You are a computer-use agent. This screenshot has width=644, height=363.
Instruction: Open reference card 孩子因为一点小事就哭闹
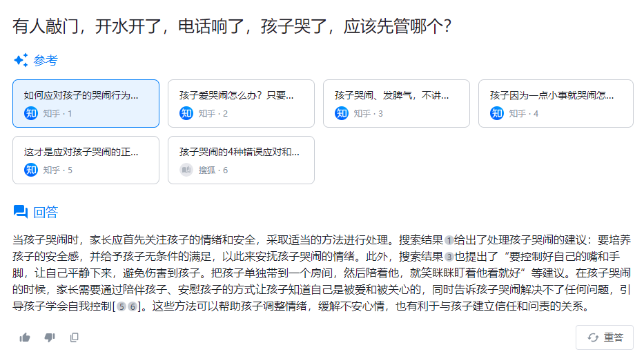(556, 104)
